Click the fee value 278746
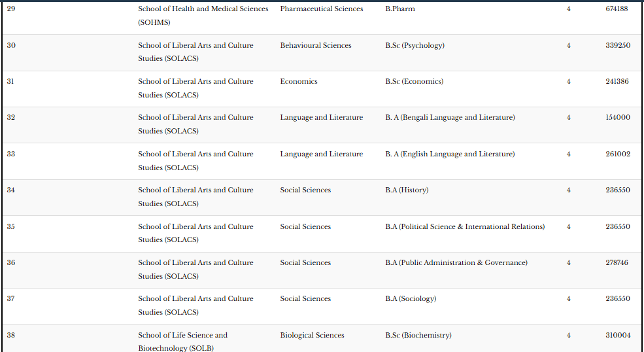Screen dimensions: 644x352 pyautogui.click(x=617, y=263)
